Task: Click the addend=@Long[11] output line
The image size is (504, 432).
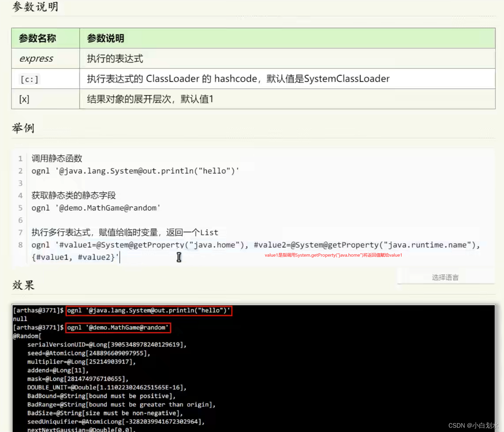Action: click(x=58, y=371)
